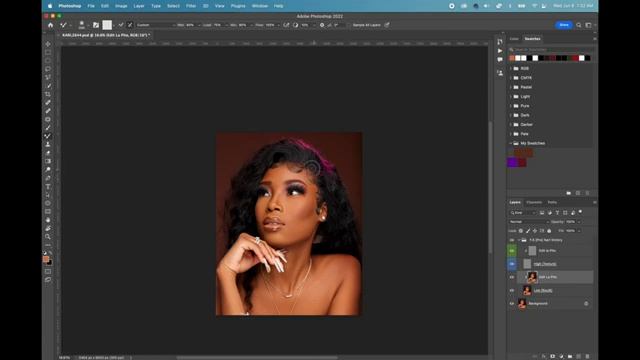Toggle Sample All Layers checkbox
The image size is (640, 360).
click(x=349, y=25)
